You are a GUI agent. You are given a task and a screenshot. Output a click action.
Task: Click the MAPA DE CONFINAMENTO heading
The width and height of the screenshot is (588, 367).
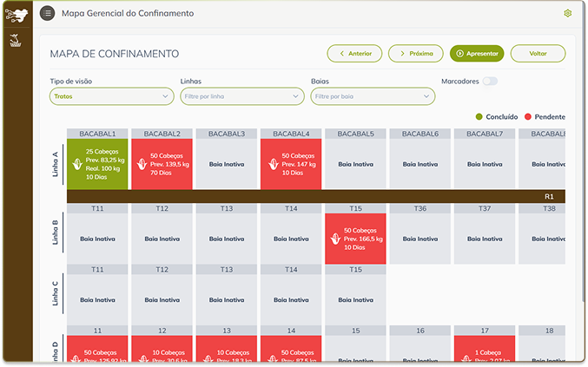(x=115, y=54)
